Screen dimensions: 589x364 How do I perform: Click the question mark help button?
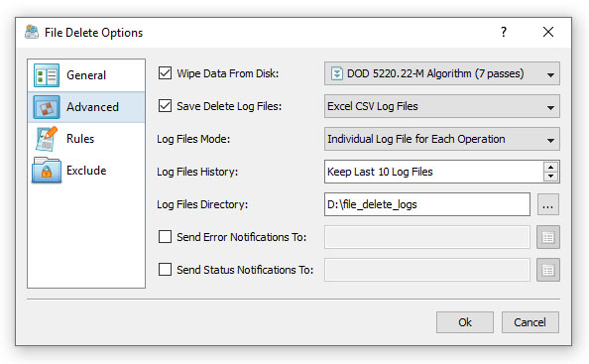pos(504,32)
